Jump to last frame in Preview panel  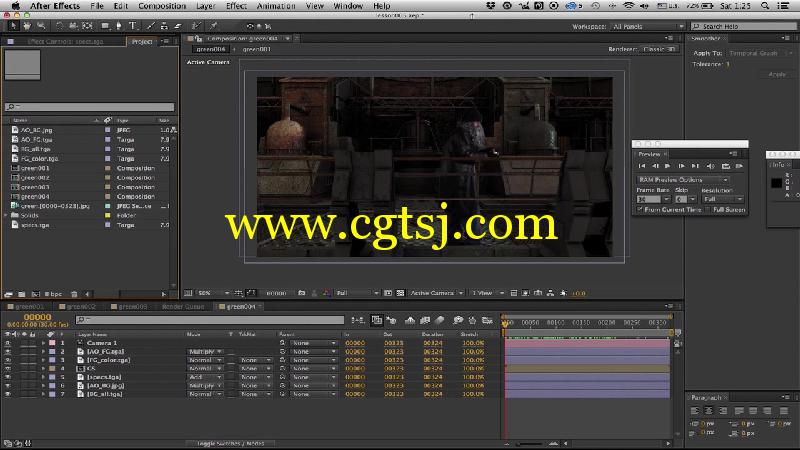point(695,166)
